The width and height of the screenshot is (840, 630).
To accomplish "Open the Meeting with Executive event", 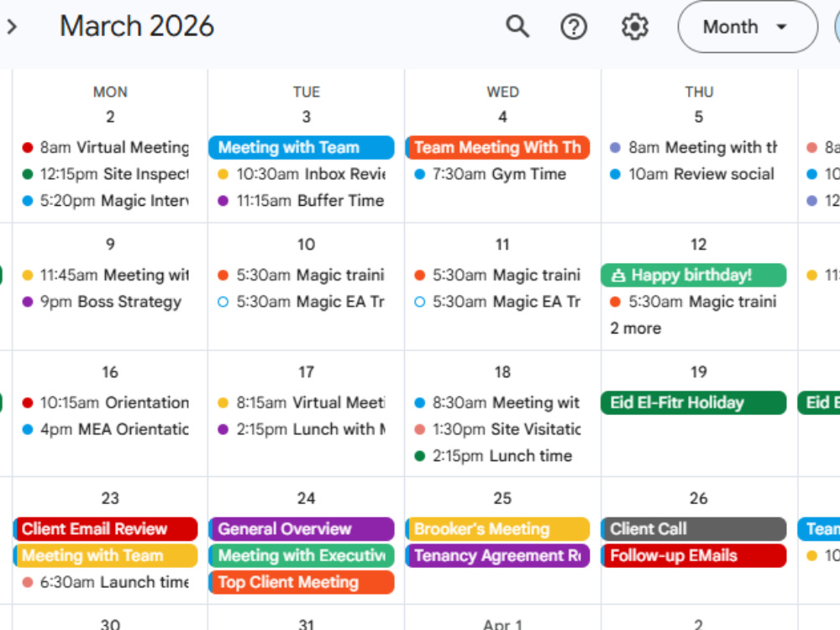I will coord(302,555).
